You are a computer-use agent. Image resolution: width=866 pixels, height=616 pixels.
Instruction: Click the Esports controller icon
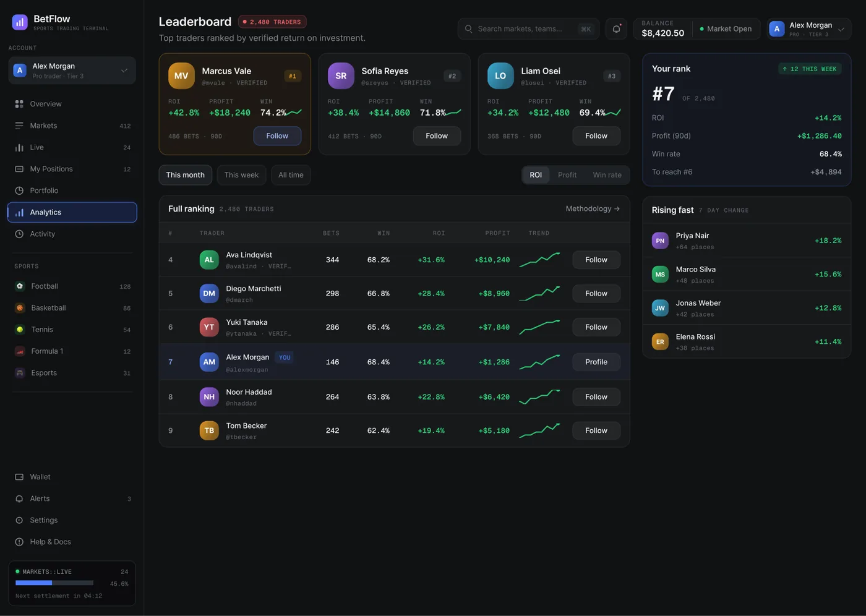pyautogui.click(x=20, y=373)
